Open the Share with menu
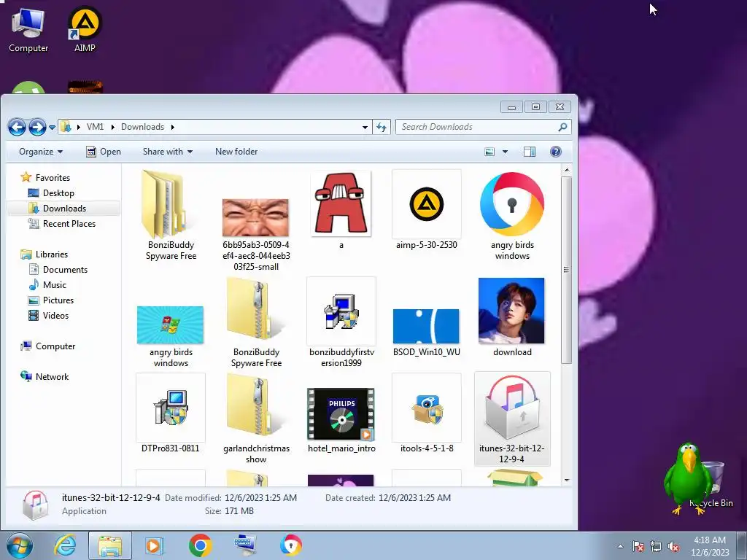Screen dimensions: 747x560 coord(168,152)
